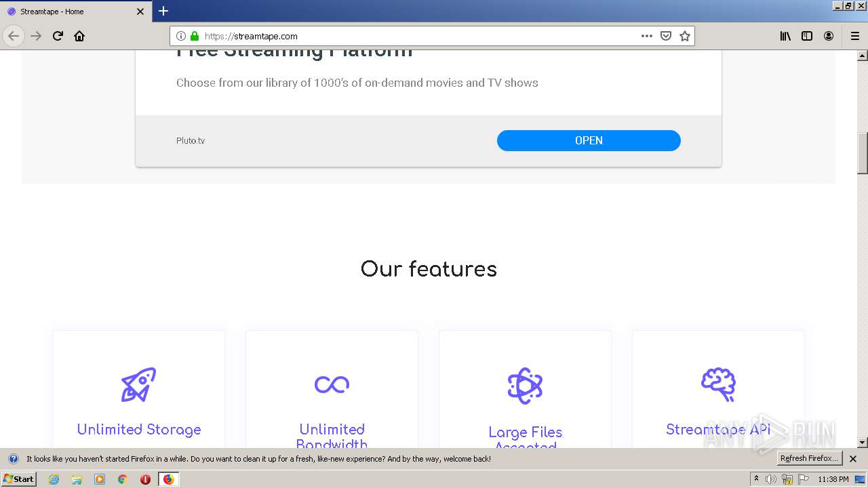
Task: Reload the current page
Action: 58,36
